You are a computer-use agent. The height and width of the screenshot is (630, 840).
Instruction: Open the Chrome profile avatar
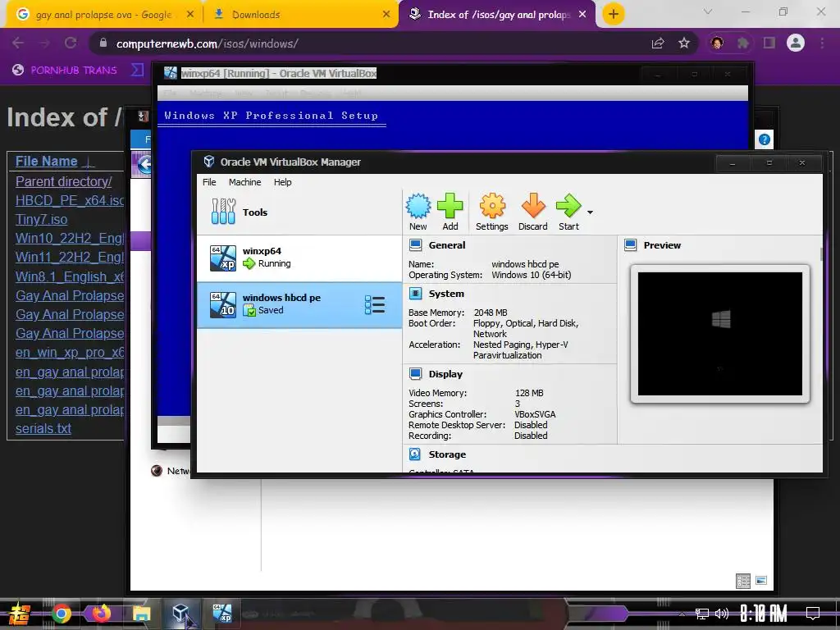[796, 43]
